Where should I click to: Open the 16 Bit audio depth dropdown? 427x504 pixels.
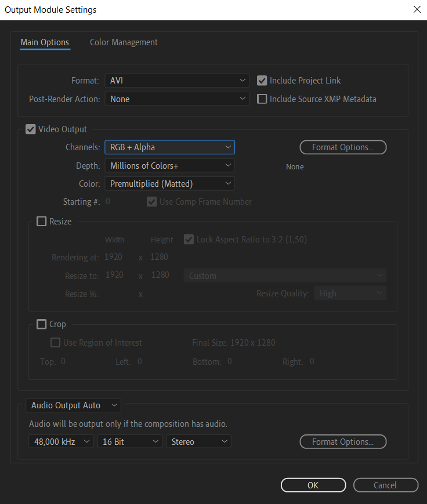(129, 441)
